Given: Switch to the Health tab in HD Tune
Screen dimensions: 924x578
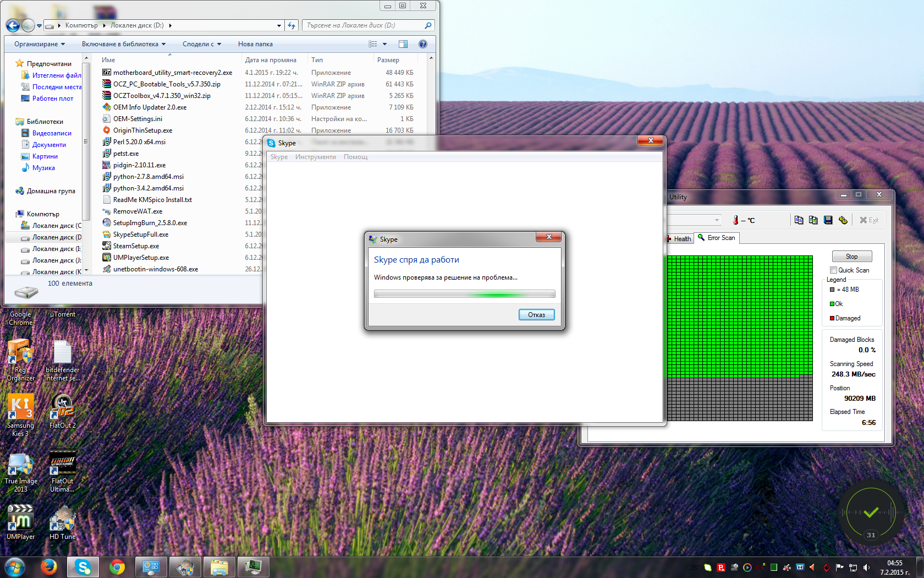Looking at the screenshot, I should point(679,239).
